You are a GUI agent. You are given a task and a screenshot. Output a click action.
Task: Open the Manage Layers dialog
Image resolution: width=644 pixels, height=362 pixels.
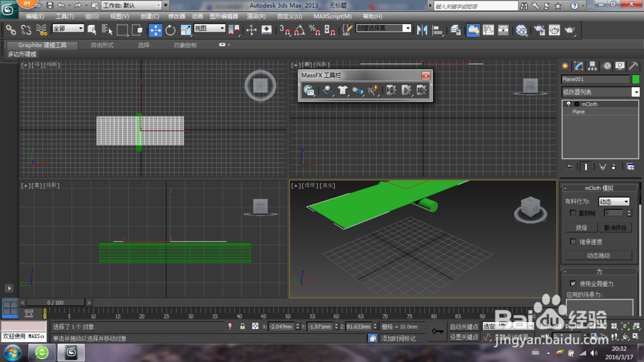(x=455, y=30)
